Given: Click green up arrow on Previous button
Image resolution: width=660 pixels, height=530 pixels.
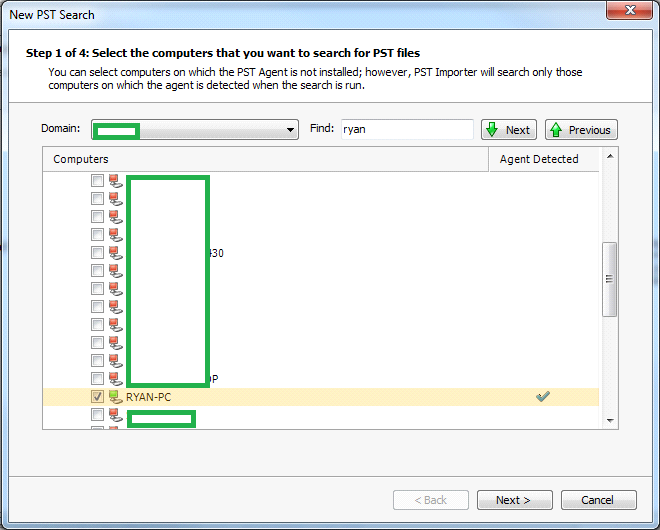Looking at the screenshot, I should point(555,130).
